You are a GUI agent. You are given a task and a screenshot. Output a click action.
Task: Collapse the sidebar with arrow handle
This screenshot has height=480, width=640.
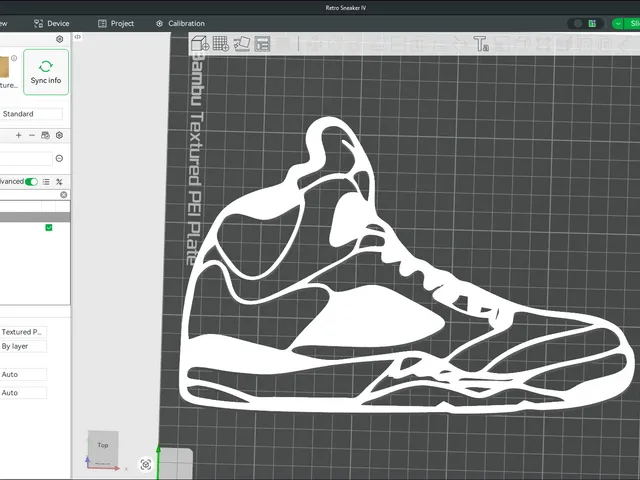78,37
